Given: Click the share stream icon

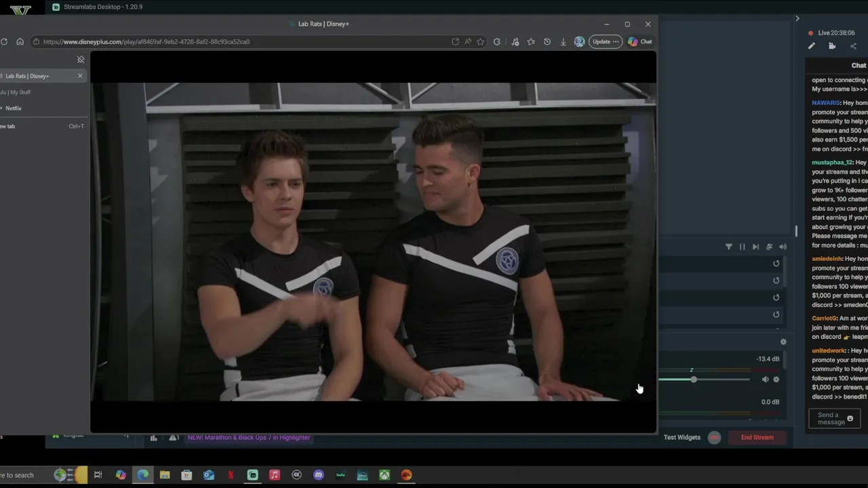Looking at the screenshot, I should point(853,46).
